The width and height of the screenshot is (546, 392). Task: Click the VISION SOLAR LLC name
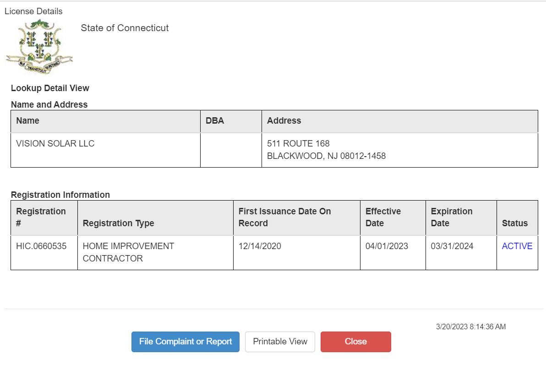[x=55, y=144]
